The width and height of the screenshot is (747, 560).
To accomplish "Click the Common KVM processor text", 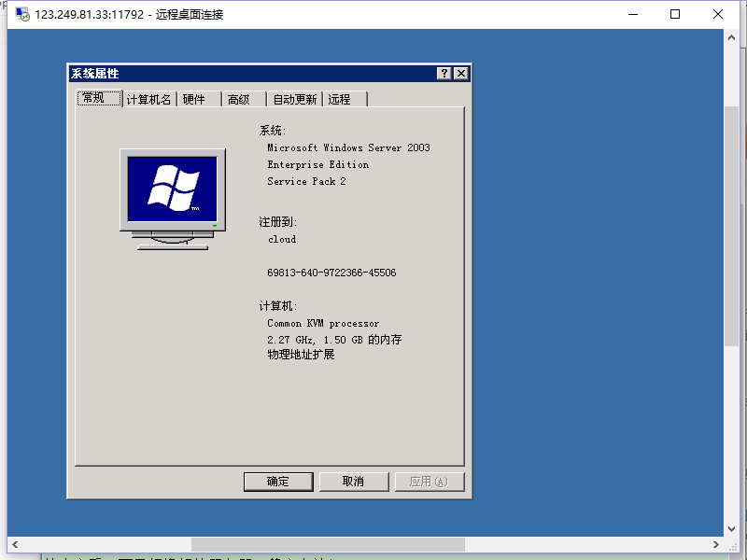I will (x=323, y=323).
